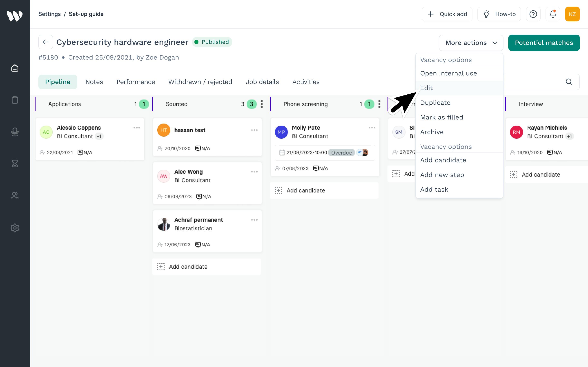Click the notifications bell icon
The width and height of the screenshot is (588, 367).
[552, 14]
